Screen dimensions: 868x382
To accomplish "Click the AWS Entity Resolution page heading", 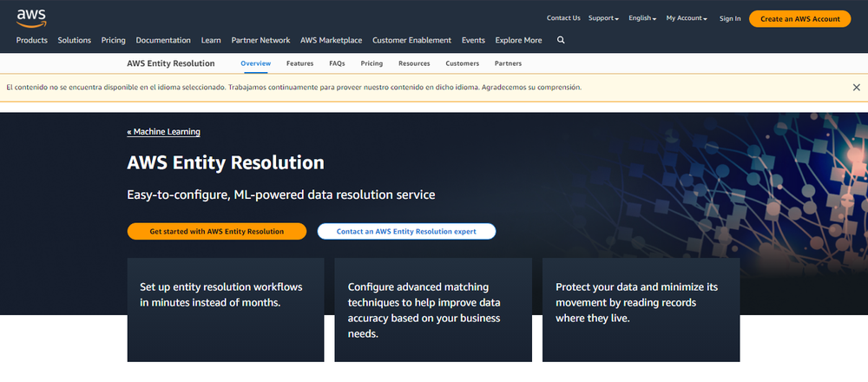I will coord(226,162).
